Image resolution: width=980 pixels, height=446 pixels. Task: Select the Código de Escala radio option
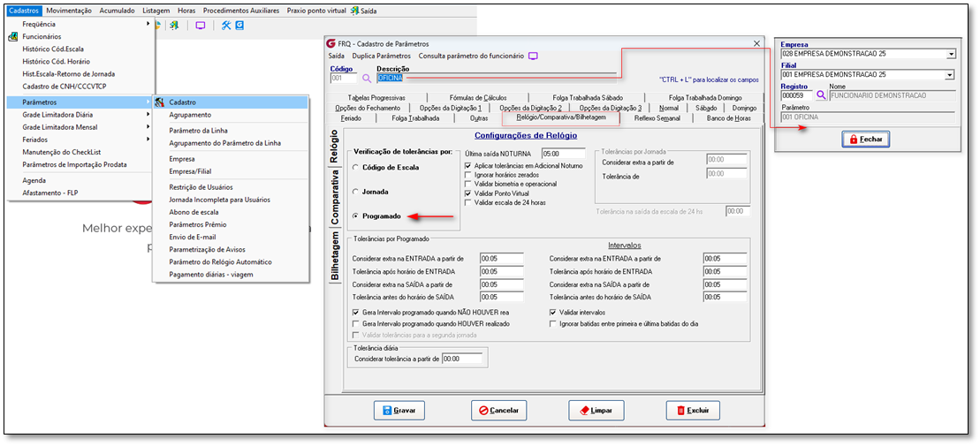click(355, 168)
